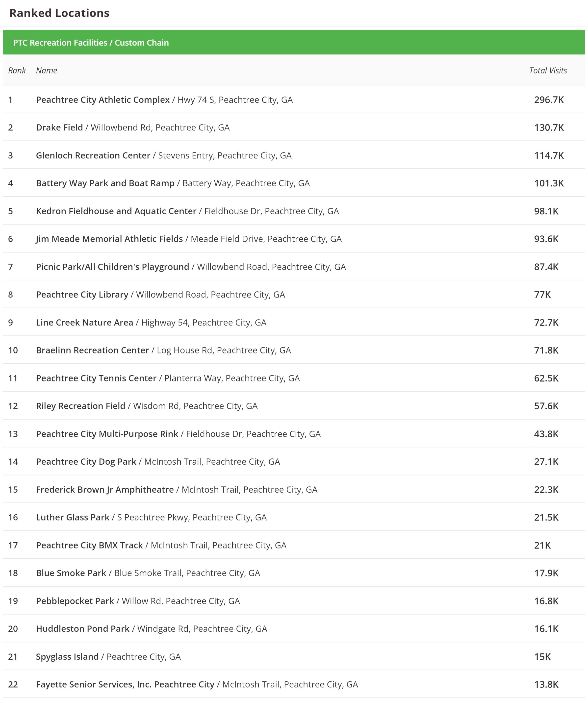The height and width of the screenshot is (701, 588).
Task: Select Peachtree City Tennis Center
Action: 96,378
